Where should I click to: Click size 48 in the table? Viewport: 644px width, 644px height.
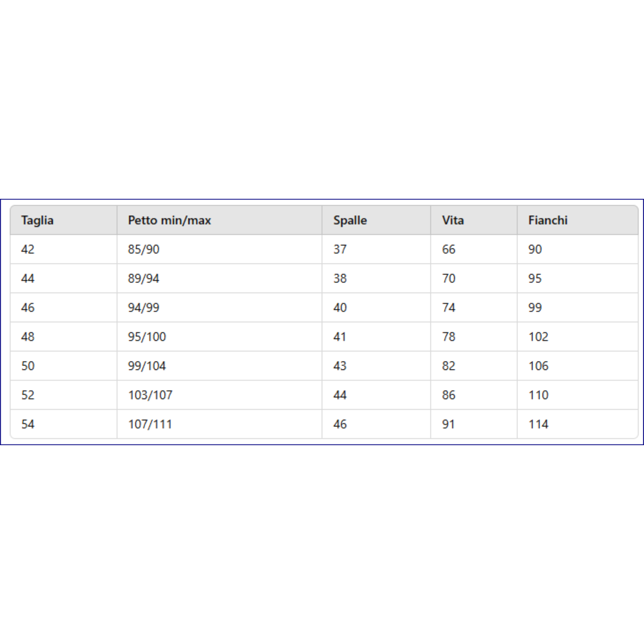click(28, 337)
